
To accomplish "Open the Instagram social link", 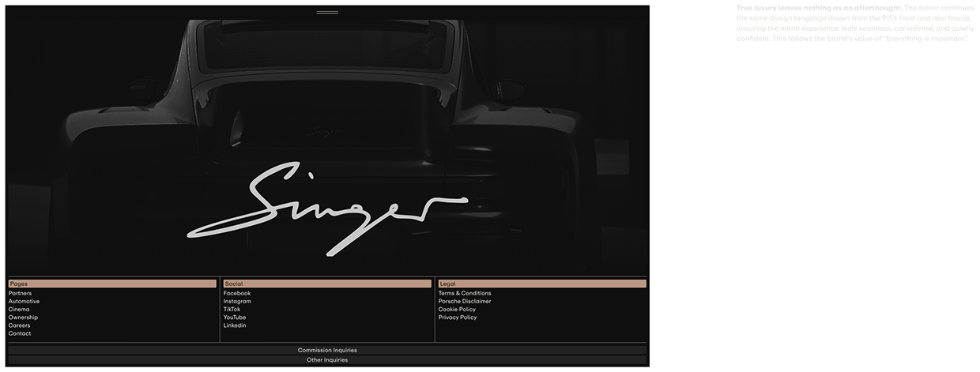I will point(237,301).
